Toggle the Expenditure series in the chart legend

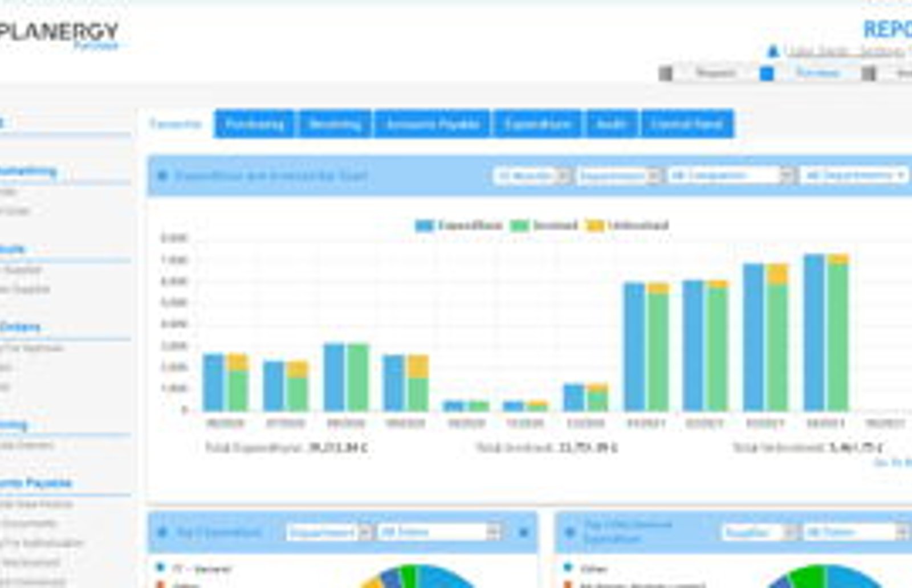pyautogui.click(x=459, y=225)
